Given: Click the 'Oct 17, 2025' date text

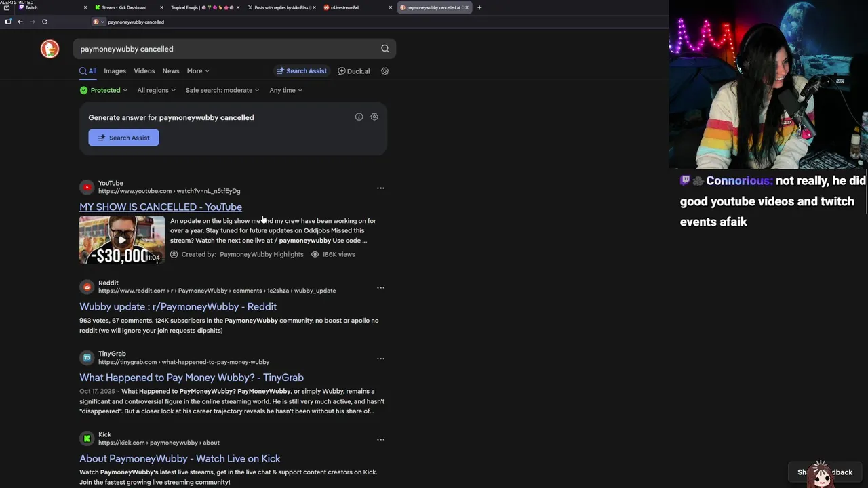Looking at the screenshot, I should point(97,391).
